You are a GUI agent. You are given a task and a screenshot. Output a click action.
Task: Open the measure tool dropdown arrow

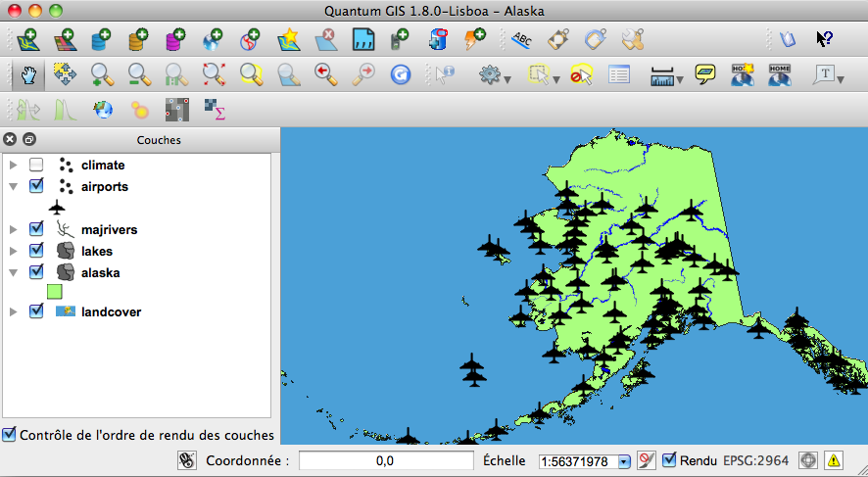pos(680,79)
